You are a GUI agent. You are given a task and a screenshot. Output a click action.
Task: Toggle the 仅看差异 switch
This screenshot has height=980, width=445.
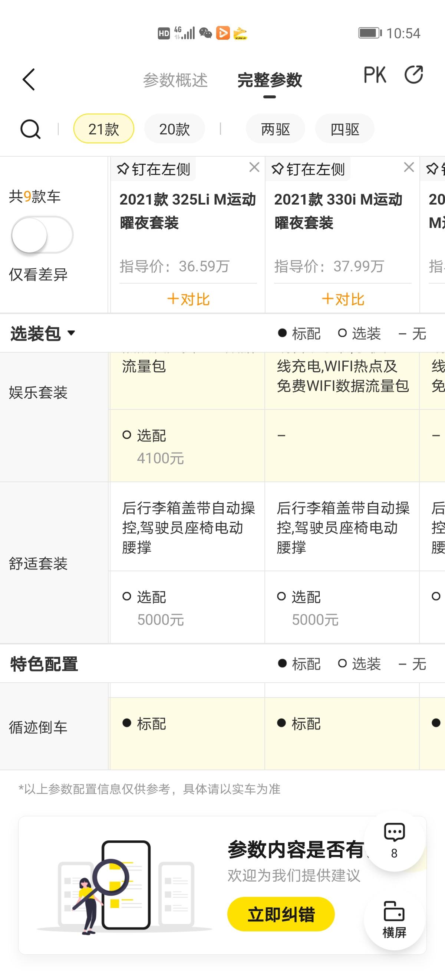coord(42,235)
